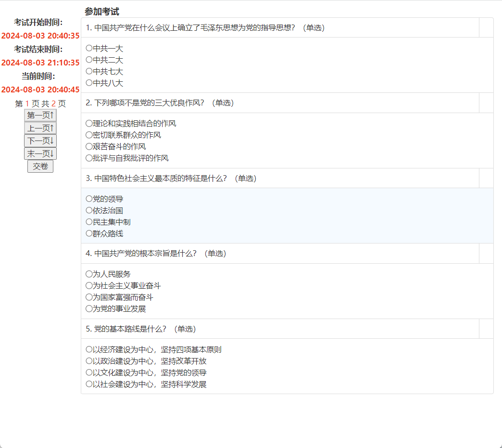This screenshot has height=448, width=502.
Task: Choose 中共一大 for question 1
Action: coord(89,48)
